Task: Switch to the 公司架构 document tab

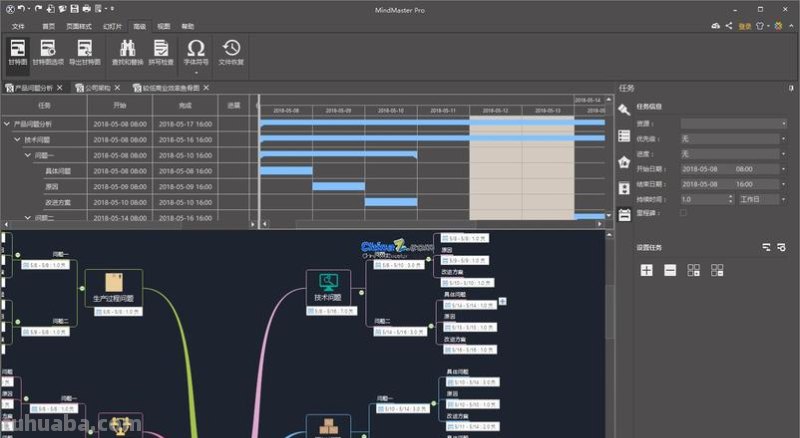Action: (97, 88)
